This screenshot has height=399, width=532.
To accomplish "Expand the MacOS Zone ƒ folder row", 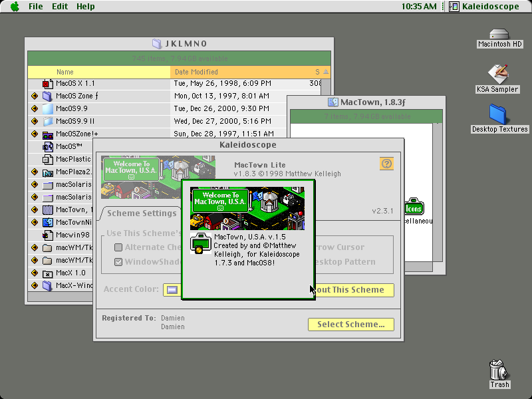I will click(35, 96).
